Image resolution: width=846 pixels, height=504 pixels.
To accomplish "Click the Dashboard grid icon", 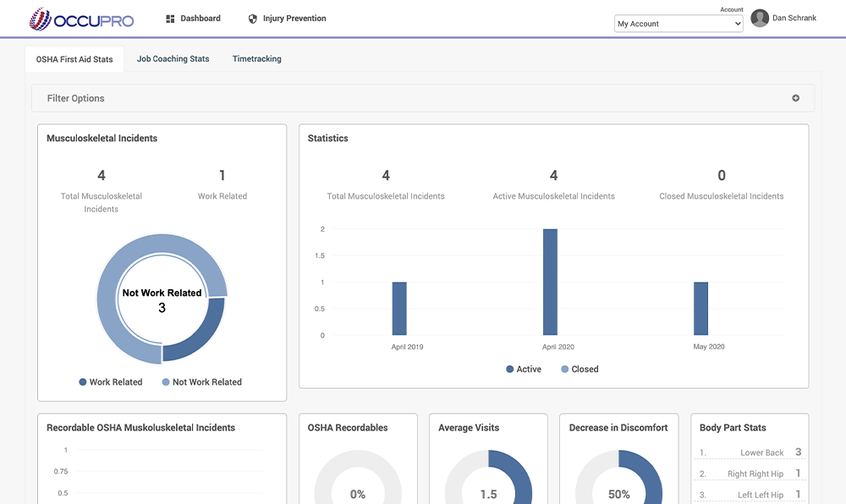I will click(x=170, y=19).
